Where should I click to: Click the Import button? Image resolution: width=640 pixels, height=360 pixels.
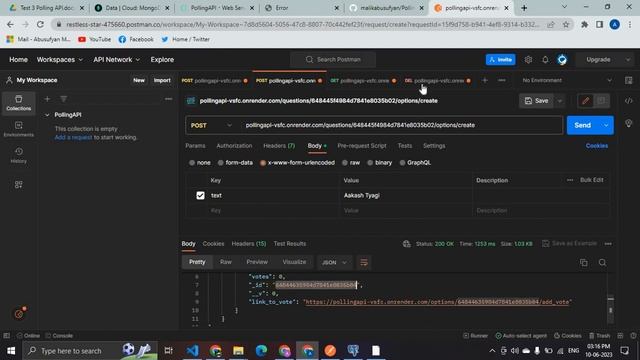pos(162,80)
